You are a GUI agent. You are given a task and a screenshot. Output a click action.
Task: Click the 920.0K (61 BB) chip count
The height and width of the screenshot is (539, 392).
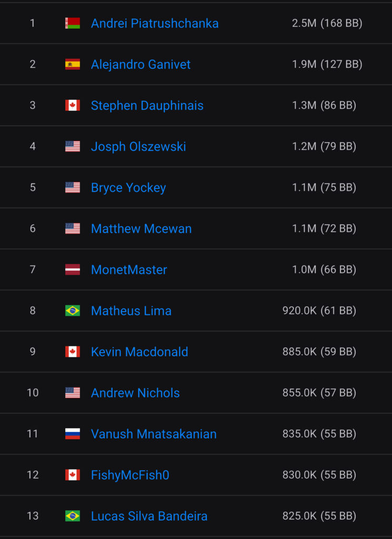[319, 311]
